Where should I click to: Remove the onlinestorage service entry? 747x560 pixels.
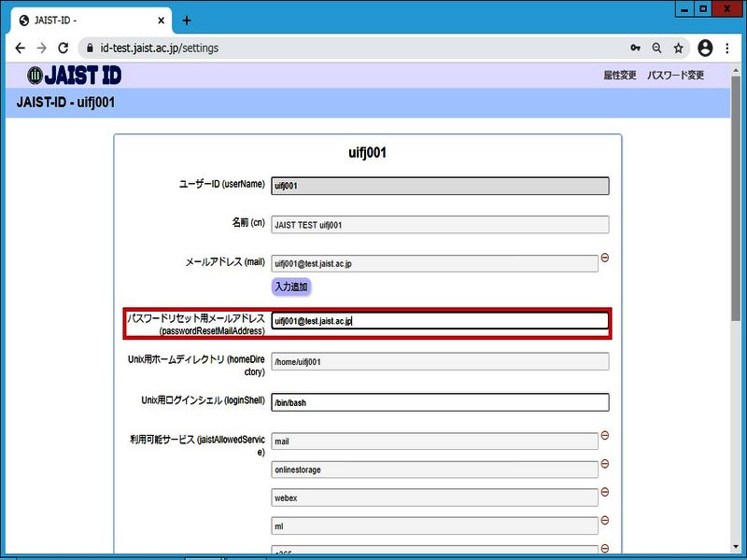pyautogui.click(x=605, y=464)
